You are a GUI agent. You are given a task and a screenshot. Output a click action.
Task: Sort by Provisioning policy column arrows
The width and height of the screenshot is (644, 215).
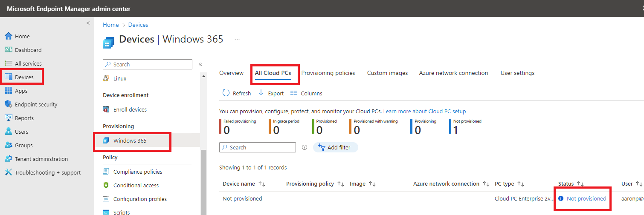click(x=341, y=184)
